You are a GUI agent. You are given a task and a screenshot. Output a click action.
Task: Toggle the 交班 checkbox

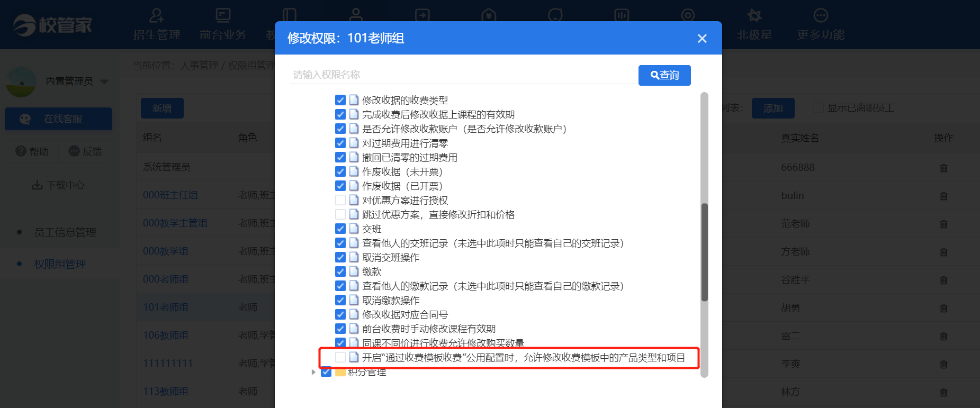[x=340, y=229]
